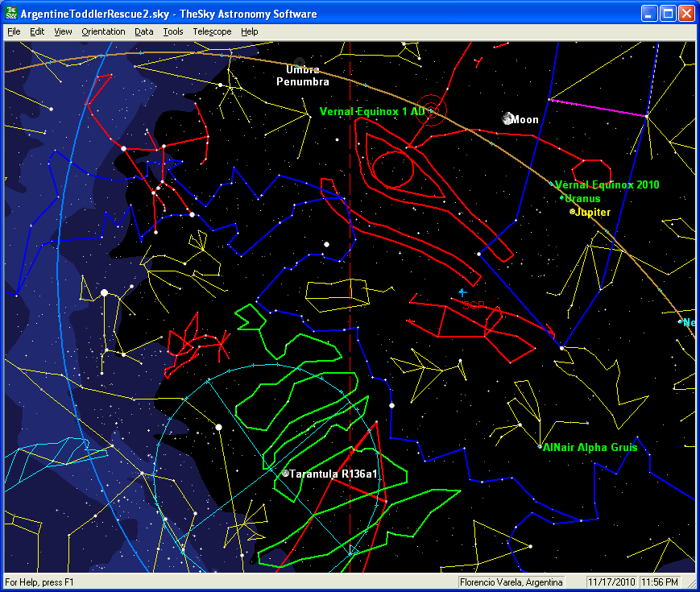Click the blue SCP cross marker
This screenshot has width=700, height=592.
462,292
